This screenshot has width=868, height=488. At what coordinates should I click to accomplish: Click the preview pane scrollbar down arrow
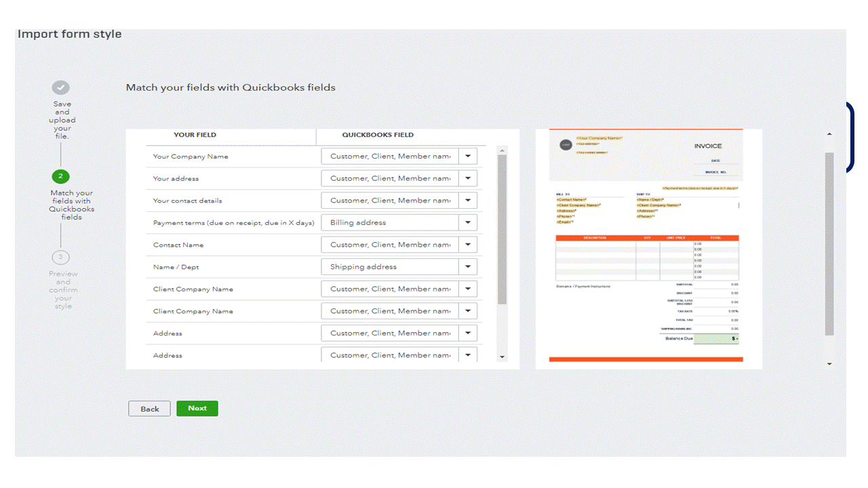click(829, 364)
